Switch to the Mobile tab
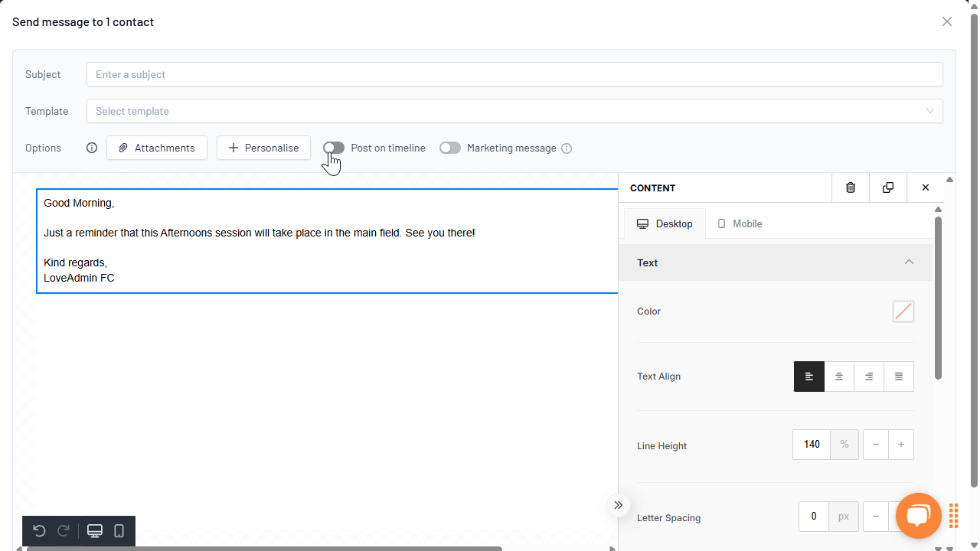 tap(740, 223)
